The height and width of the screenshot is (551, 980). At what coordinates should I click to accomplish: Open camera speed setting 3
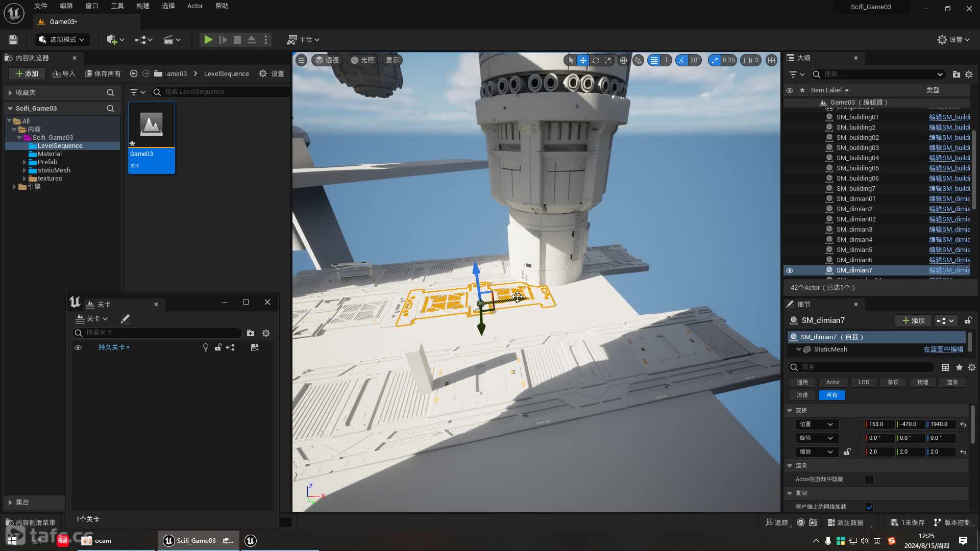pyautogui.click(x=751, y=60)
